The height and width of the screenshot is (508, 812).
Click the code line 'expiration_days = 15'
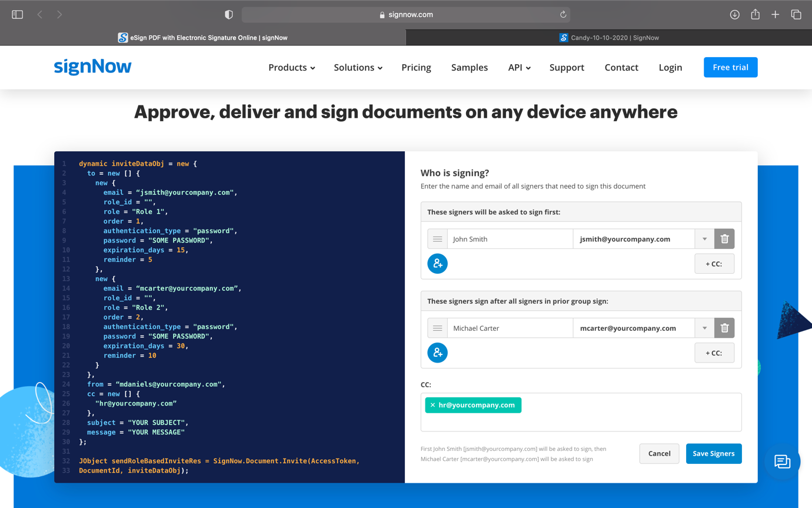click(x=146, y=250)
